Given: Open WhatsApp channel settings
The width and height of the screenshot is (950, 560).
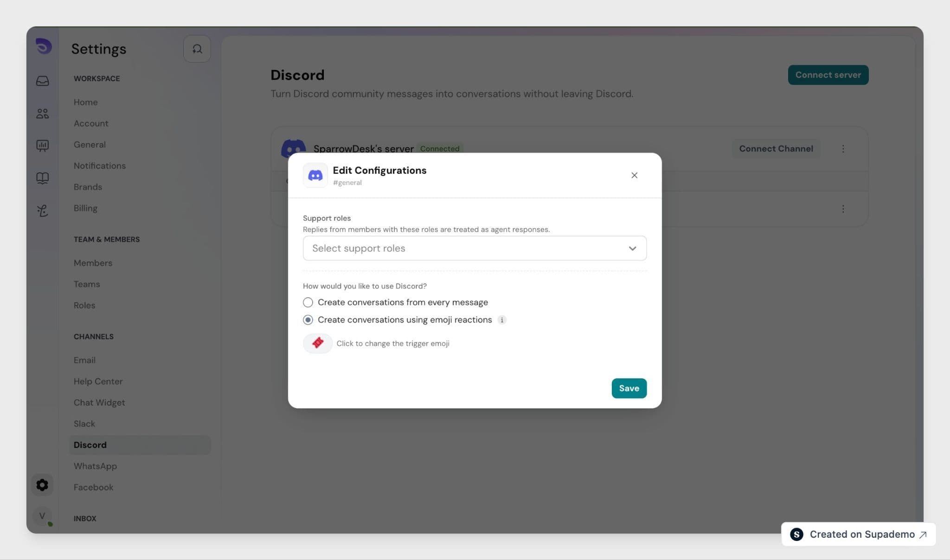Looking at the screenshot, I should point(95,466).
